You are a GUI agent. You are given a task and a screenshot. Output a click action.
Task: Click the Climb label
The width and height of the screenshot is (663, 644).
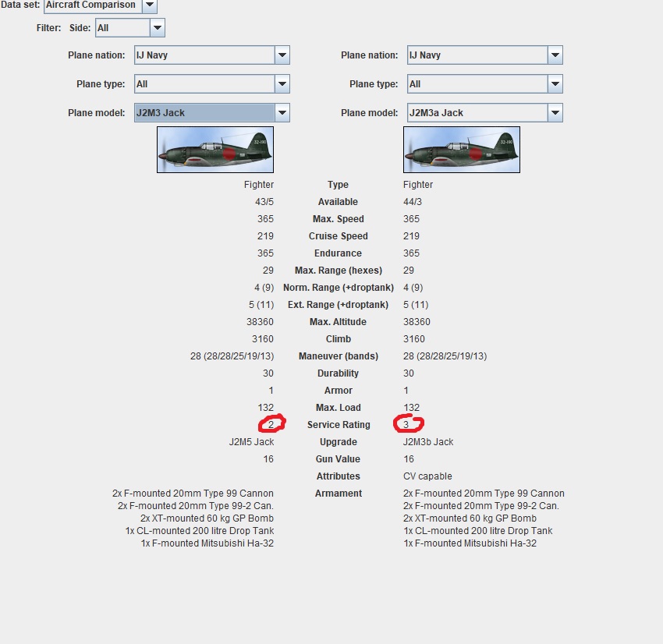[x=339, y=339]
